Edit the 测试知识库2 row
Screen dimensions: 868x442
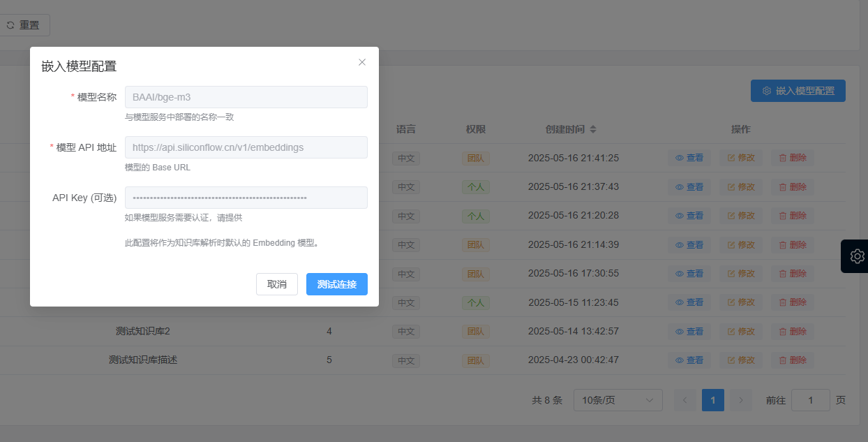click(x=741, y=332)
